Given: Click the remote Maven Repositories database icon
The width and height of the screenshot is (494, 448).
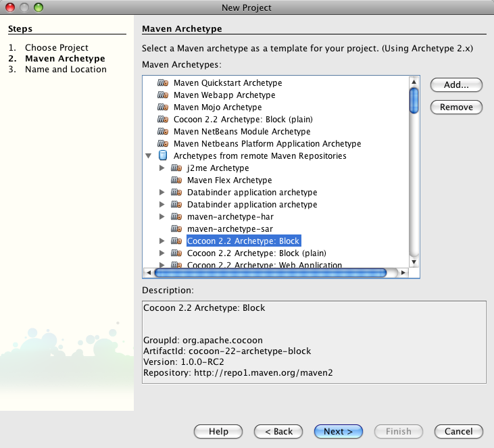Looking at the screenshot, I should tap(162, 156).
